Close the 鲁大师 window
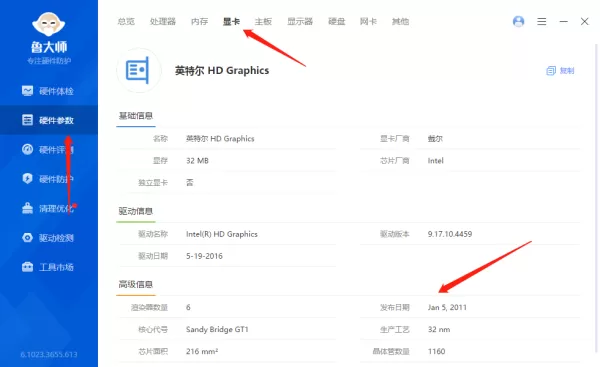Image resolution: width=600 pixels, height=367 pixels. [x=584, y=21]
